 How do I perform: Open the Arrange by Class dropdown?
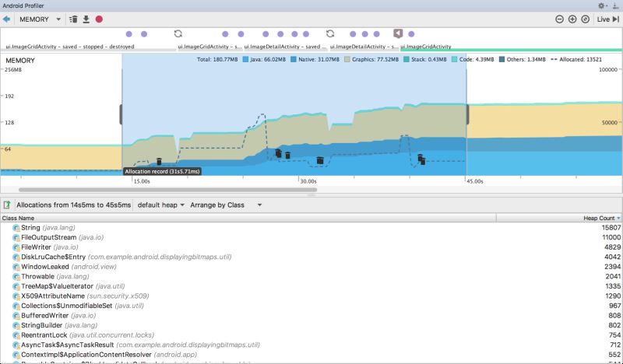pos(226,205)
